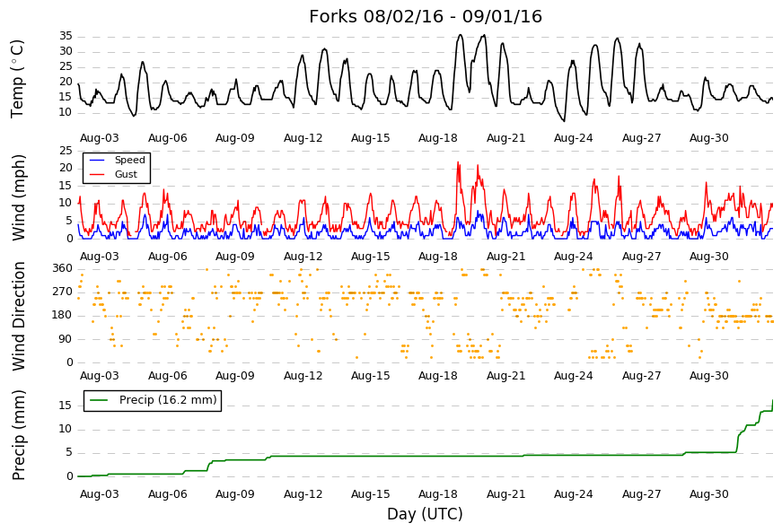Select the Gust legend label
This screenshot has width=782, height=532.
(126, 174)
